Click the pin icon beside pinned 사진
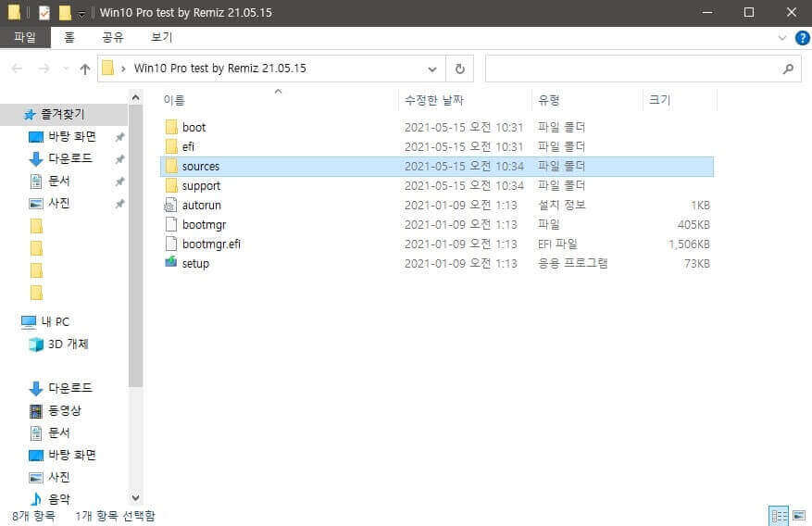The height and width of the screenshot is (526, 812). coord(119,204)
